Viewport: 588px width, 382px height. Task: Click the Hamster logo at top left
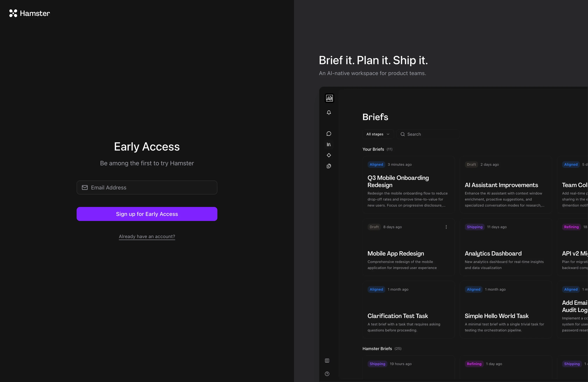[x=29, y=13]
